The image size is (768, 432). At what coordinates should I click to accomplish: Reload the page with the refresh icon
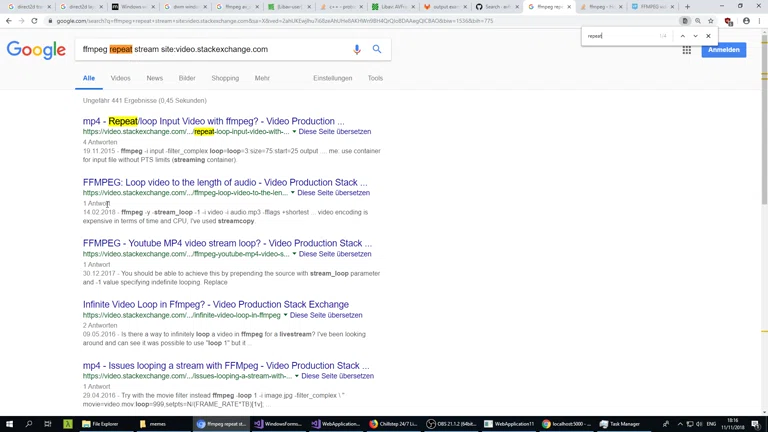tap(34, 21)
